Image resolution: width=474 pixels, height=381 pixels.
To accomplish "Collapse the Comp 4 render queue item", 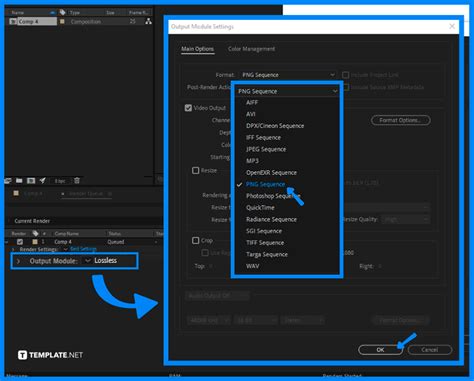I will click(7, 242).
